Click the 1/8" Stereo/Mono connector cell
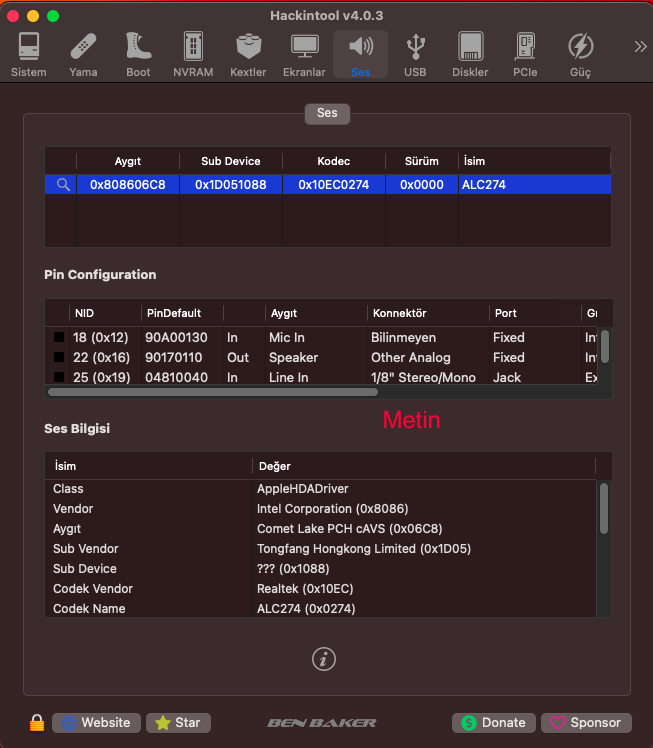Screen dimensions: 653x748 (x=424, y=377)
